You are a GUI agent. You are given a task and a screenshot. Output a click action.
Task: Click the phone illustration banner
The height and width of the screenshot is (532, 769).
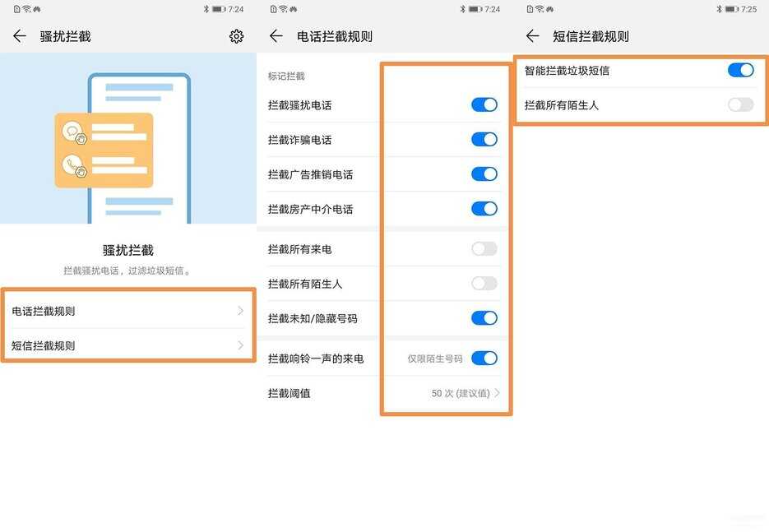pos(128,138)
